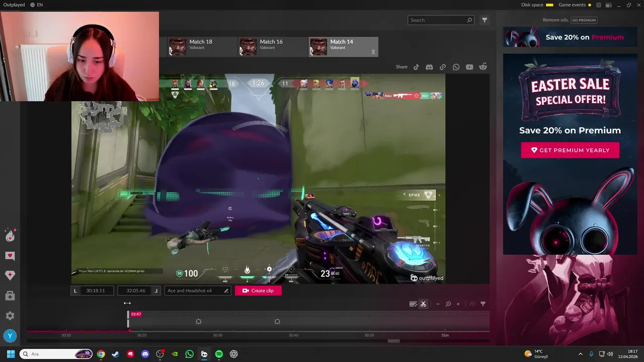Share clip via WhatsApp icon

(x=456, y=67)
